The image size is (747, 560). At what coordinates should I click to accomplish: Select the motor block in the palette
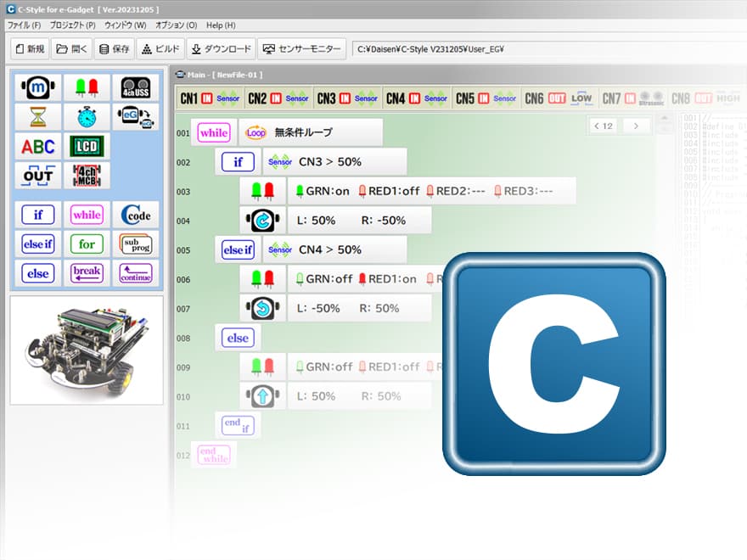(x=38, y=87)
